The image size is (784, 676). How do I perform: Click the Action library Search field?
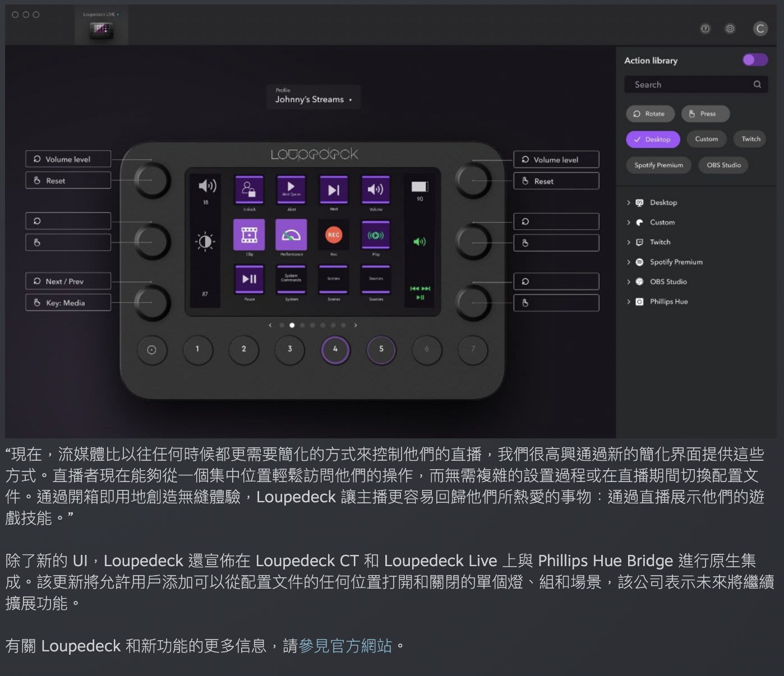point(696,85)
